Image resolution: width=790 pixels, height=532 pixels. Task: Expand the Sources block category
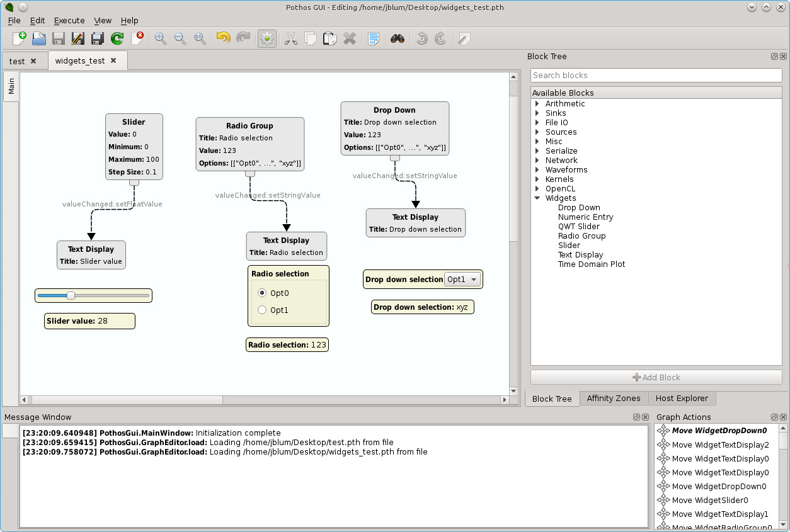tap(537, 132)
